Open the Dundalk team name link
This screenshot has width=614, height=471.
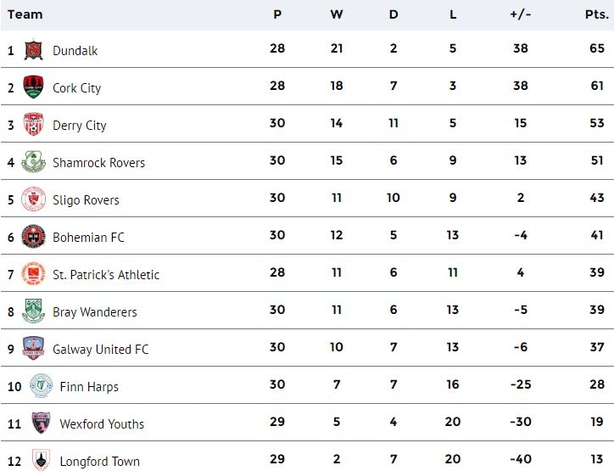tap(75, 51)
